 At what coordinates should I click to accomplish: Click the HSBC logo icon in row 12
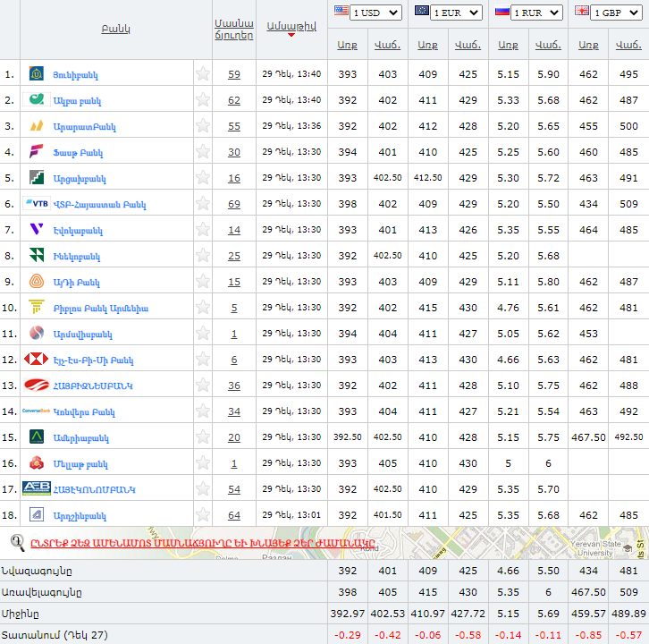tap(36, 359)
